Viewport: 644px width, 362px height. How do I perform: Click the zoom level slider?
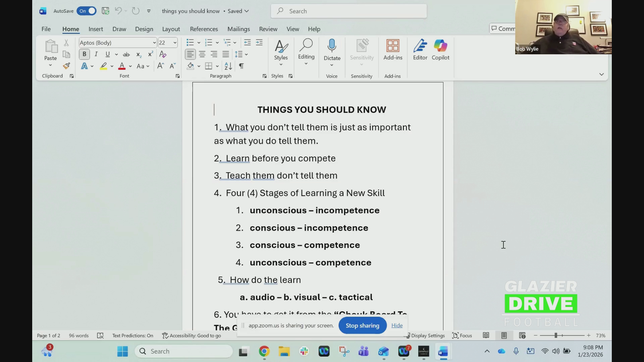pyautogui.click(x=556, y=336)
